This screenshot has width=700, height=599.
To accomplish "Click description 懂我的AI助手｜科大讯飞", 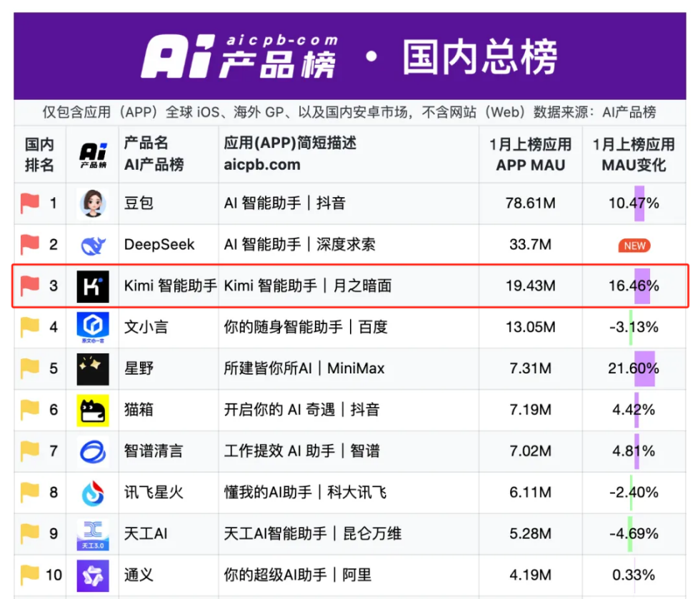I will pos(306,493).
